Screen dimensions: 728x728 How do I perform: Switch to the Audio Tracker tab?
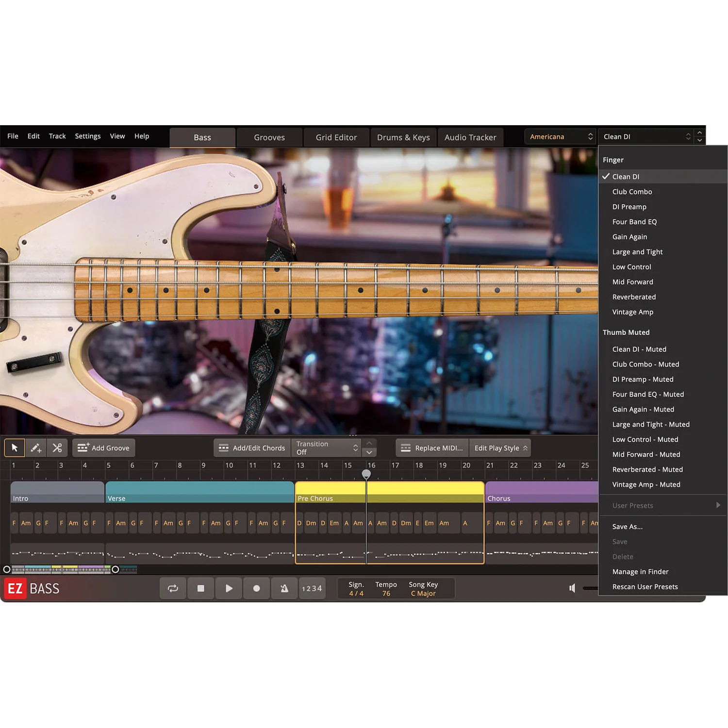[x=470, y=137]
